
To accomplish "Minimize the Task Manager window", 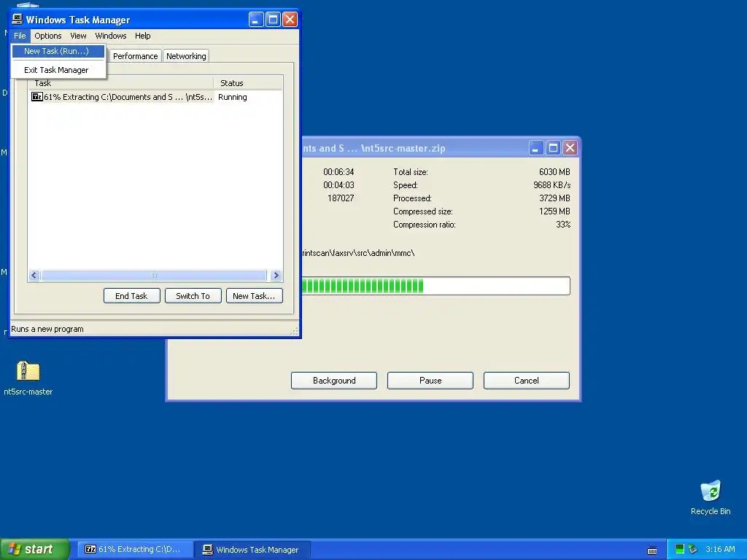I will [x=256, y=20].
